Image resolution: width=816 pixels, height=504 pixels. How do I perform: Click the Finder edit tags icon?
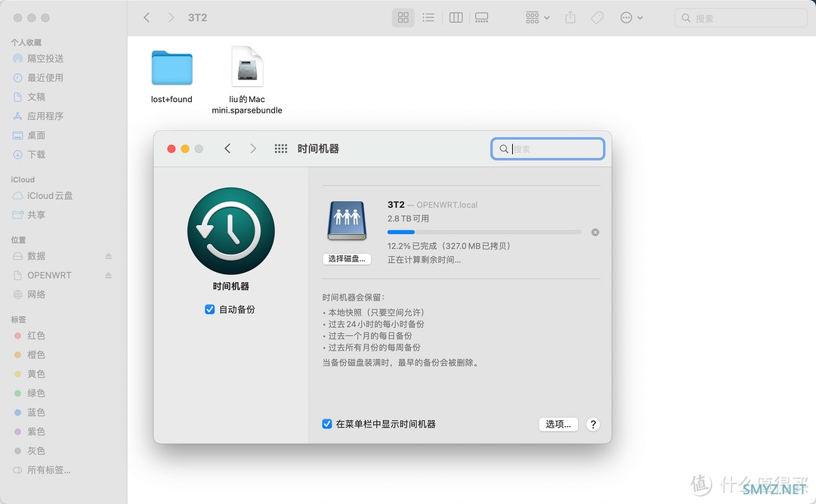(598, 17)
